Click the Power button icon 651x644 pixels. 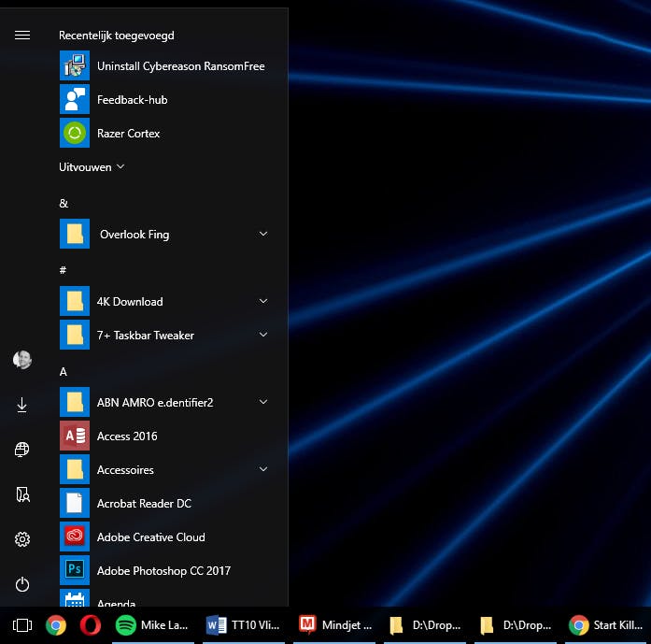coord(22,584)
